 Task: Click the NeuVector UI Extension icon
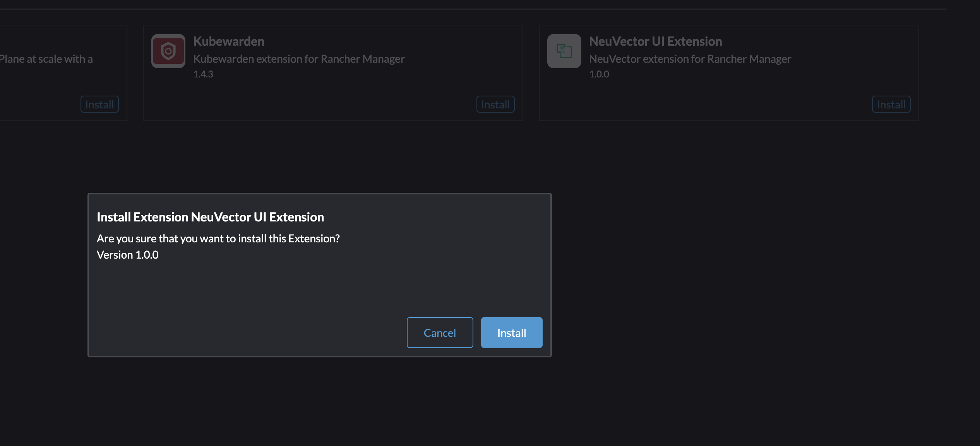(x=564, y=51)
